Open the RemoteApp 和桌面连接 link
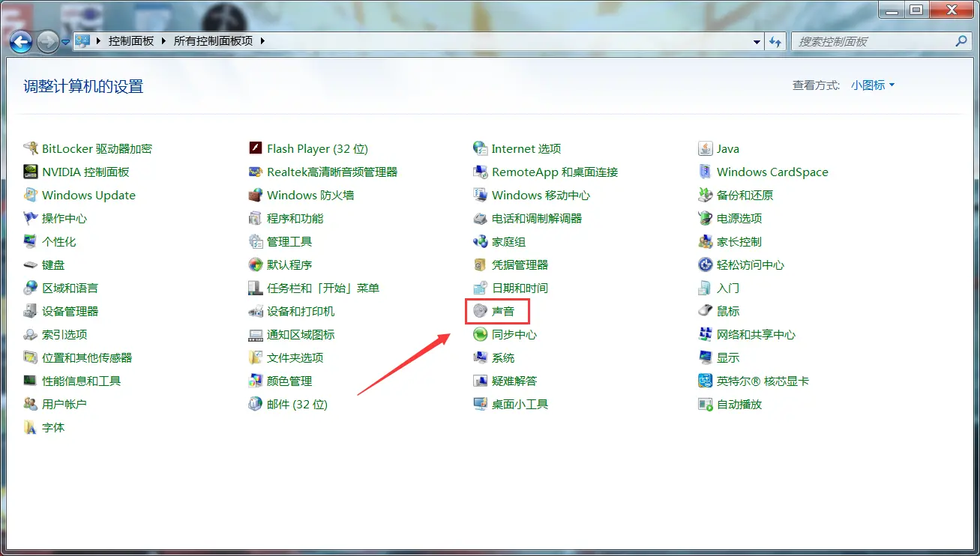This screenshot has width=980, height=556. point(555,172)
